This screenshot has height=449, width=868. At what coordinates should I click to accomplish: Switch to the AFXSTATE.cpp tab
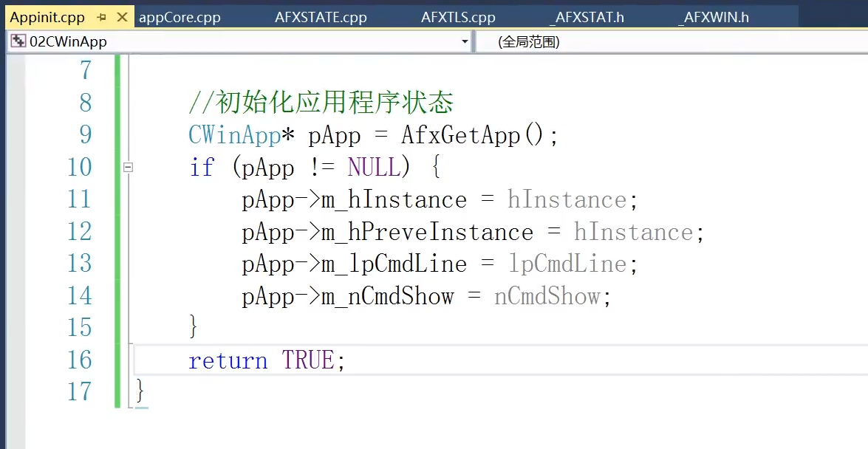(x=321, y=17)
